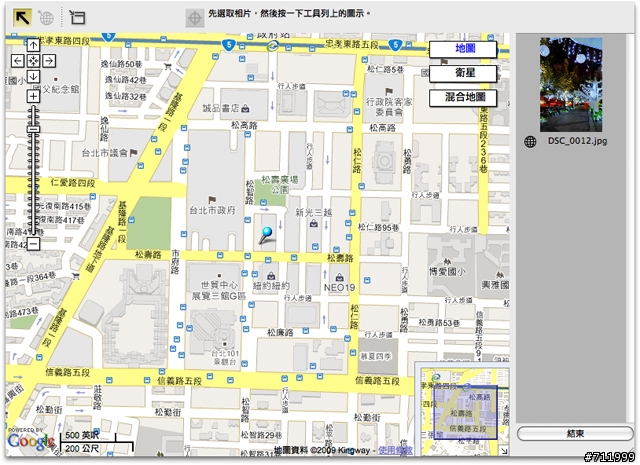Click the shopping cart icon near 逸仙路50巷
This screenshot has height=465, width=640.
(167, 66)
